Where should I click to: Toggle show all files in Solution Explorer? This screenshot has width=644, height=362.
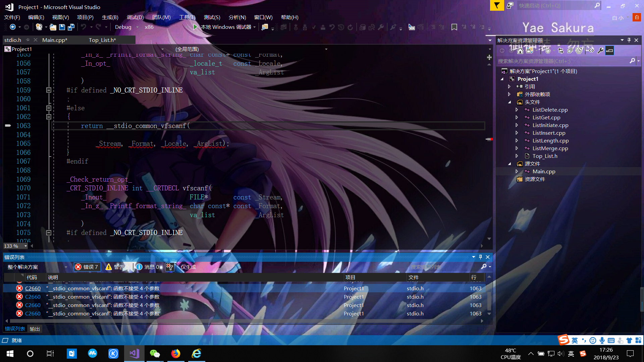(x=579, y=51)
